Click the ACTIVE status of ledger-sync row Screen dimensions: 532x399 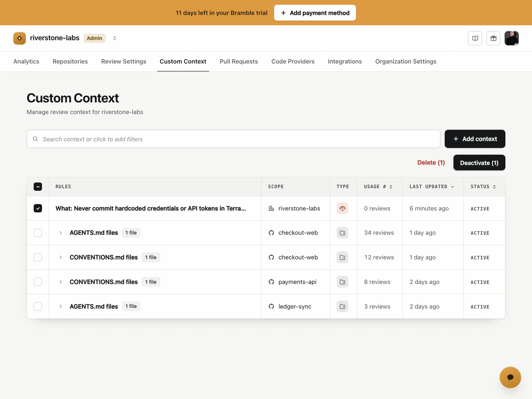point(480,307)
